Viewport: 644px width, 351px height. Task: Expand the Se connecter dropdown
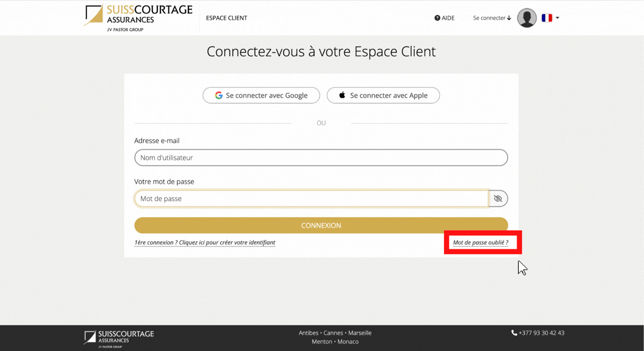coord(491,18)
